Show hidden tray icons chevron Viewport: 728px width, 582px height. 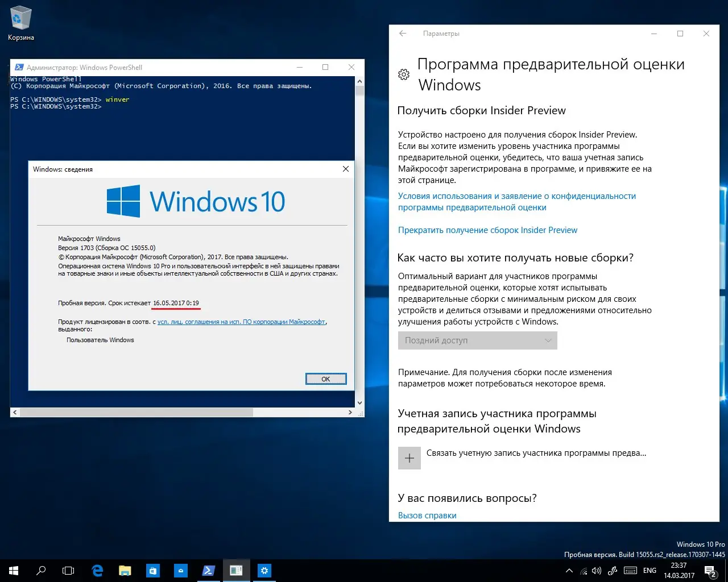pyautogui.click(x=569, y=571)
